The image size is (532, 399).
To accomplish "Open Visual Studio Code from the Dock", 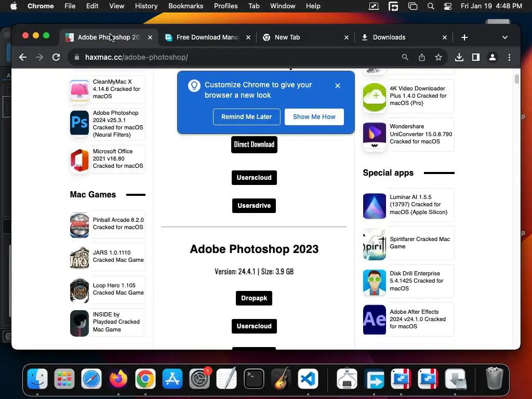I will (308, 379).
